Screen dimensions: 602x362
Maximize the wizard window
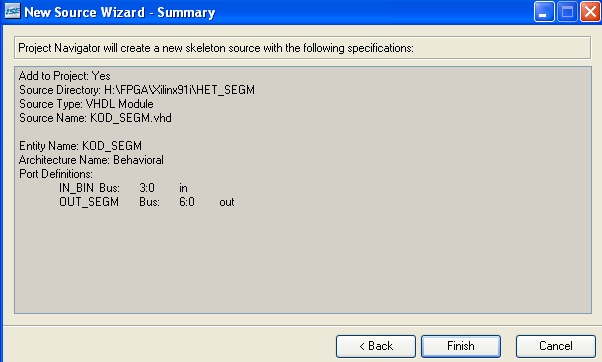click(567, 12)
